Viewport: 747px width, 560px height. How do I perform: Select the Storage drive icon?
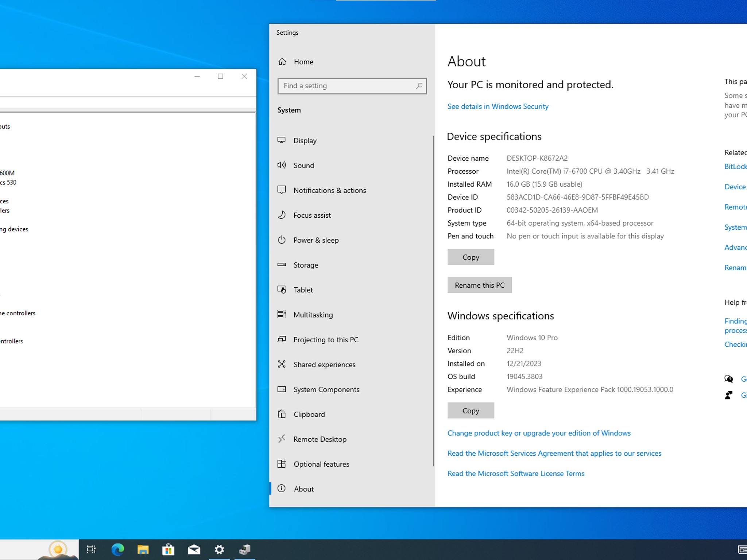click(282, 265)
